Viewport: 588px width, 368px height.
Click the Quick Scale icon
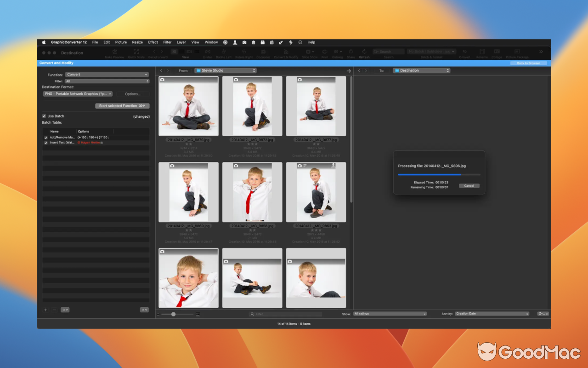(136, 52)
